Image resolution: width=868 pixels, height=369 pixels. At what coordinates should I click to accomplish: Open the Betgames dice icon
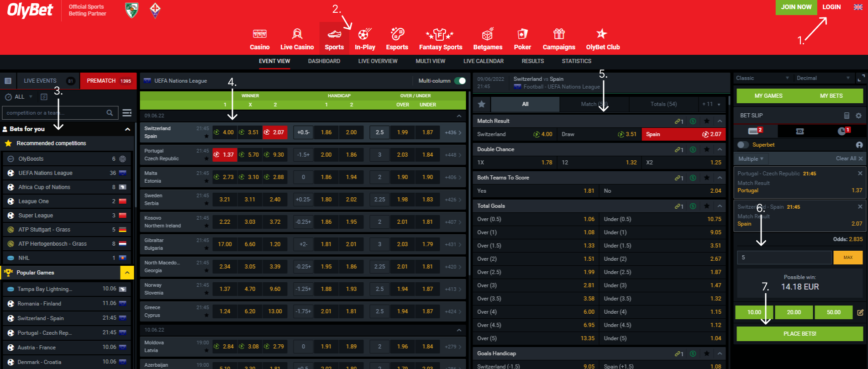[x=488, y=34]
